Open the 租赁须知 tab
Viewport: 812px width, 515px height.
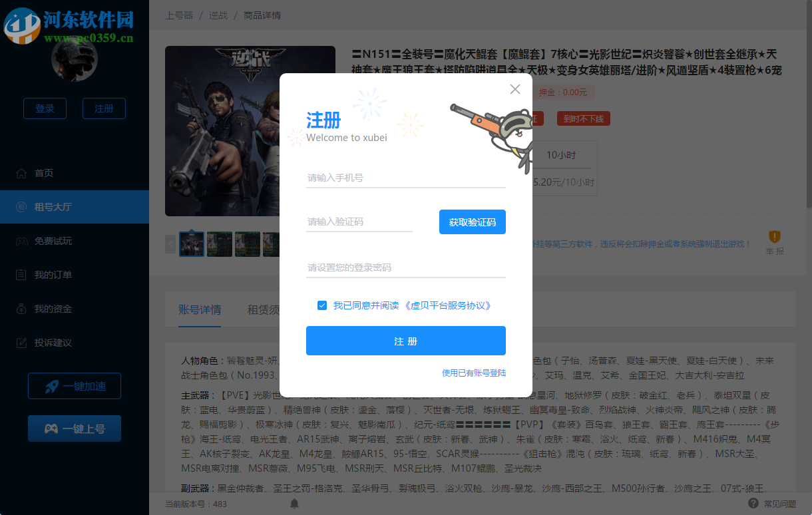[264, 309]
